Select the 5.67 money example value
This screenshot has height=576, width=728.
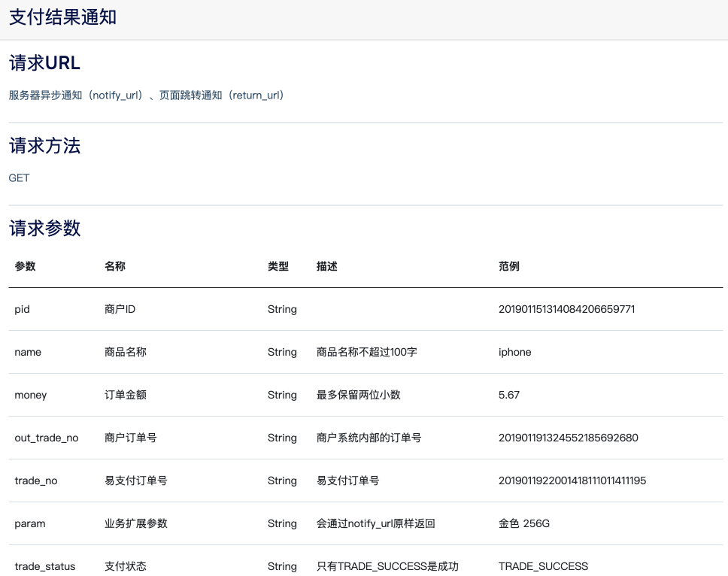(508, 395)
